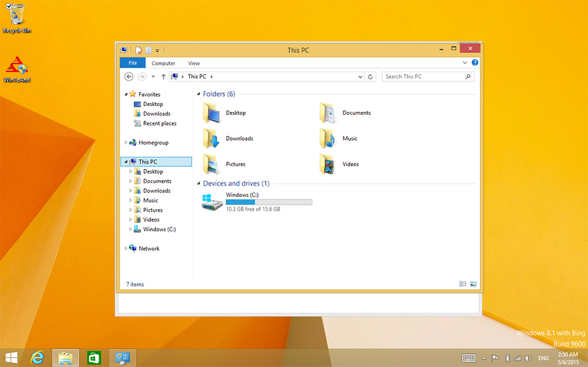Image resolution: width=588 pixels, height=367 pixels.
Task: Open the address bar history dropdown
Action: (360, 76)
